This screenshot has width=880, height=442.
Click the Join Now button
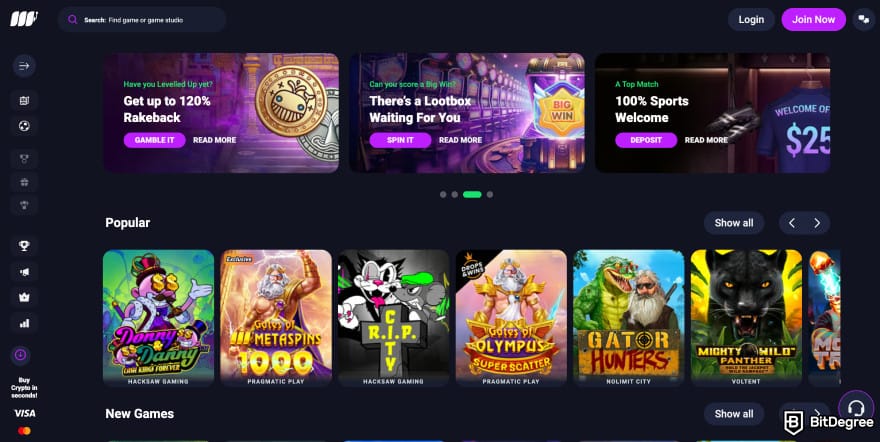click(x=813, y=20)
